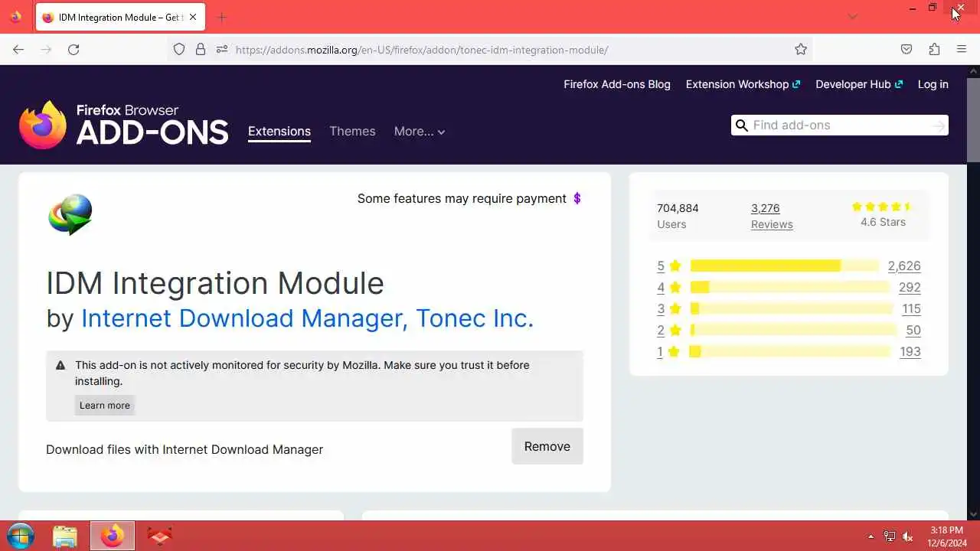Filter reviews by the 5-star rating bar
The image size is (980, 551).
pyautogui.click(x=784, y=266)
